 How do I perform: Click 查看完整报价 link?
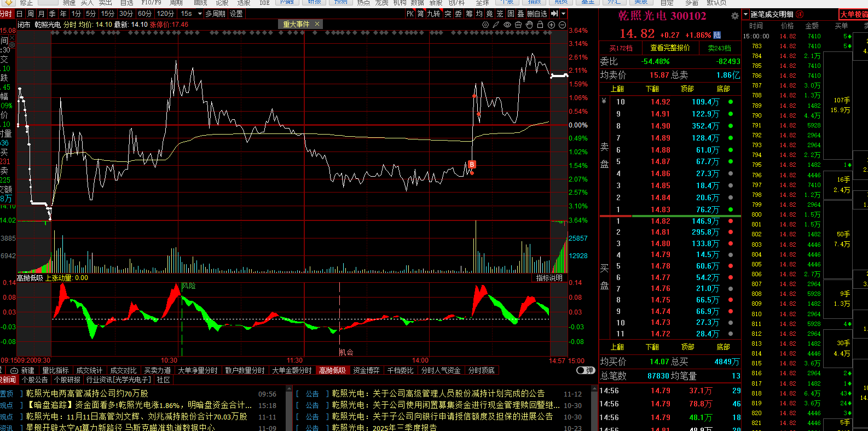click(x=670, y=48)
